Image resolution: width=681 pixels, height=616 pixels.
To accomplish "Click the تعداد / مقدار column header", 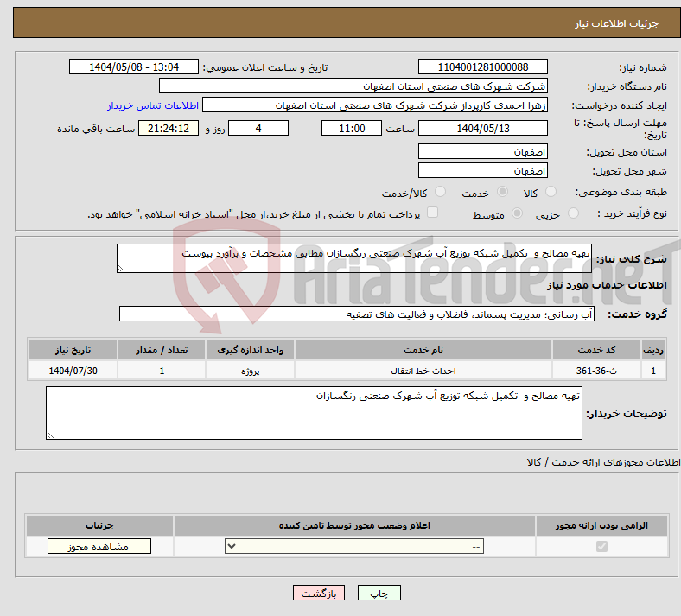I will coord(162,350).
